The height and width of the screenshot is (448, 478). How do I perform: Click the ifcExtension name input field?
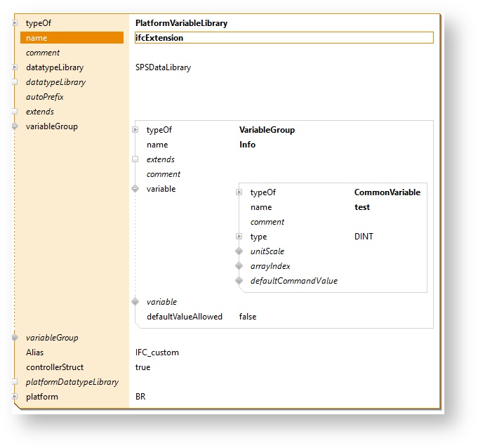coord(284,38)
